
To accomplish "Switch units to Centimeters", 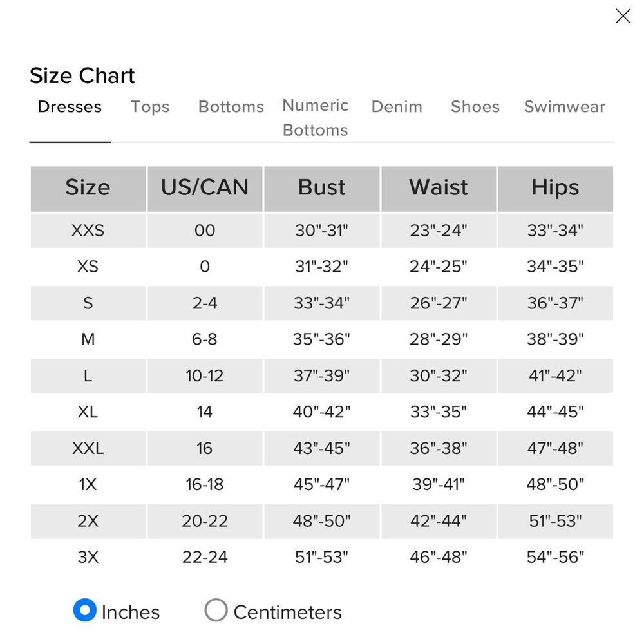I will click(x=216, y=610).
